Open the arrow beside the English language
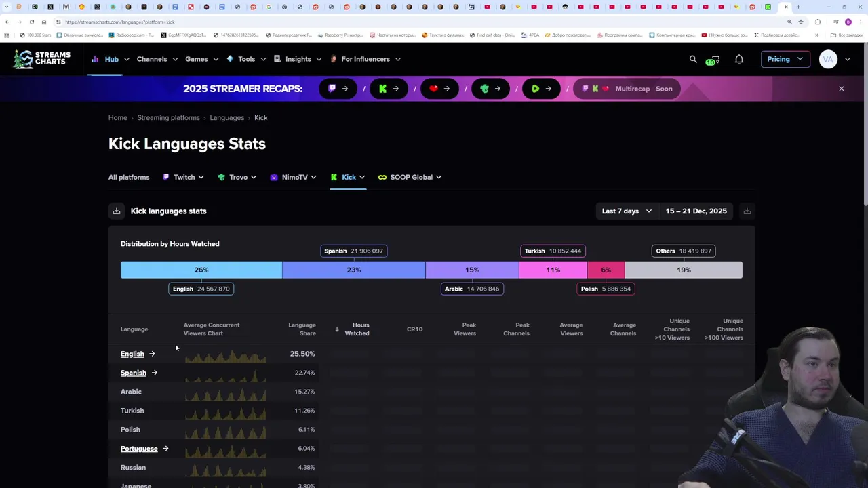This screenshot has width=868, height=488. click(x=152, y=354)
